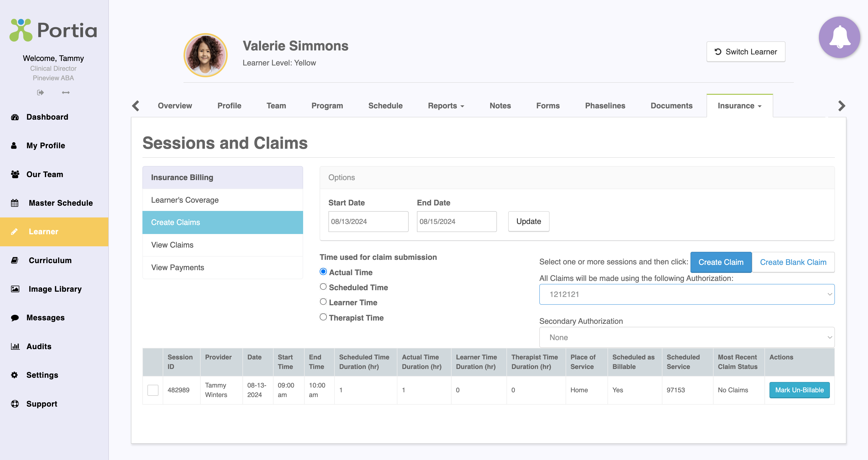868x460 pixels.
Task: Click the Start Date input field
Action: [368, 221]
